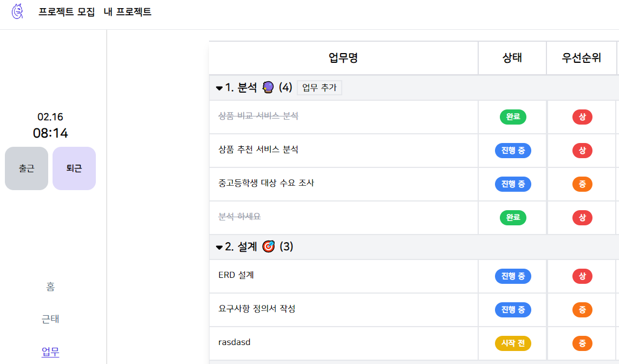The width and height of the screenshot is (619, 364).
Task: Open the 프로젝트 모집 menu
Action: tap(66, 11)
